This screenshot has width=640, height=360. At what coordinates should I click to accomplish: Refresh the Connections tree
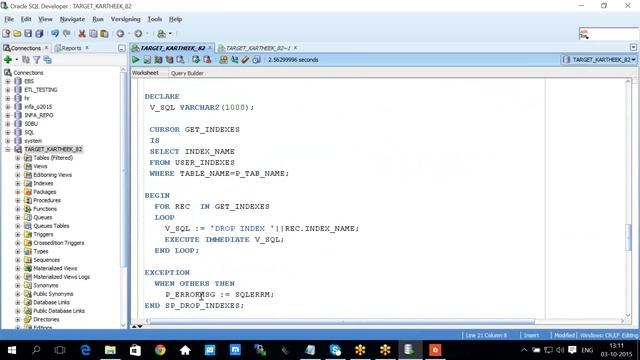tap(26, 60)
